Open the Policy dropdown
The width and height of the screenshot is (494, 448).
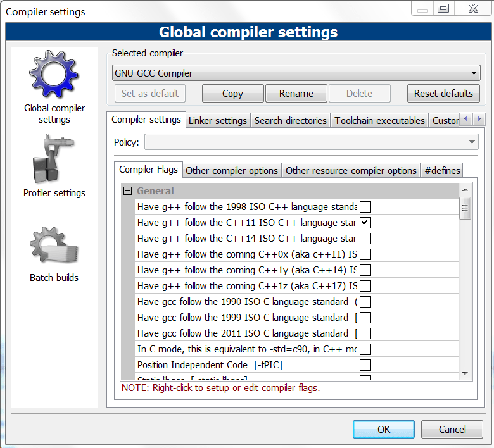point(311,142)
